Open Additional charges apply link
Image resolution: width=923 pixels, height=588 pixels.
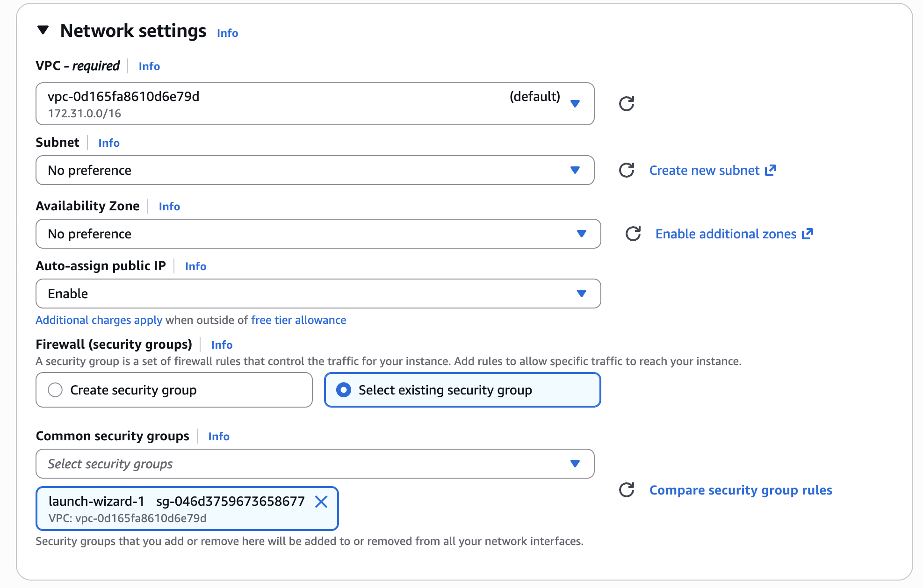coord(99,320)
